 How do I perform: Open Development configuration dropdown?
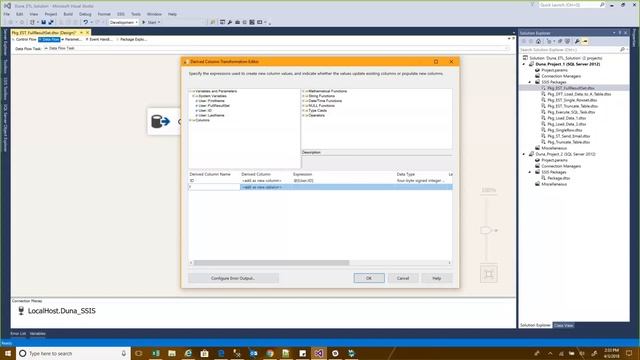(123, 22)
